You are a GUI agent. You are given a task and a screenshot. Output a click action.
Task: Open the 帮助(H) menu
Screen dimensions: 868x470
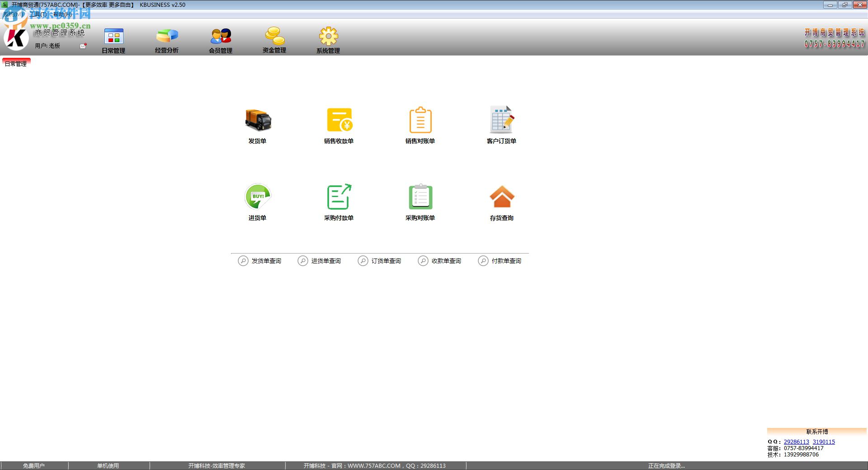pos(62,14)
